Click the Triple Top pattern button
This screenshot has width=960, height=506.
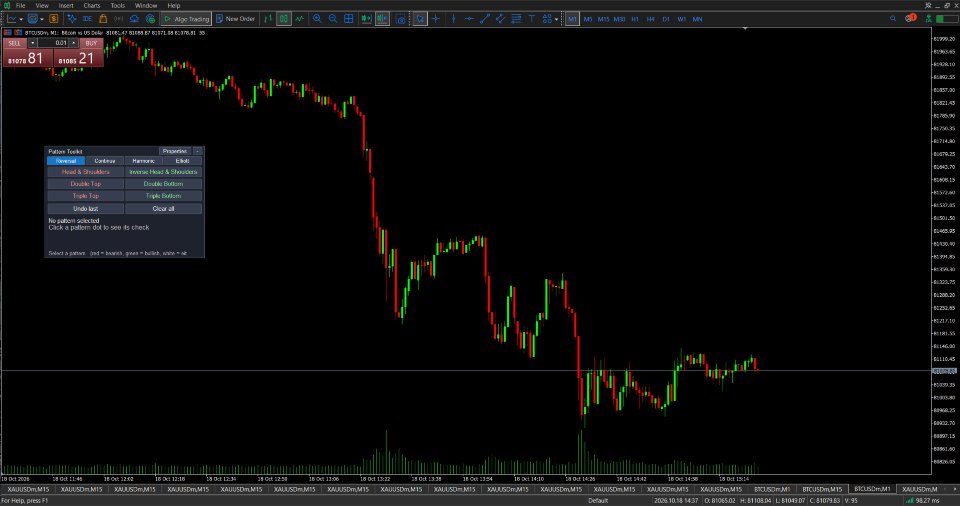coord(86,196)
